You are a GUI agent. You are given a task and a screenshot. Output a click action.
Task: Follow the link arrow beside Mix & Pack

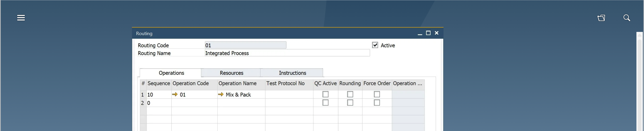[221, 94]
